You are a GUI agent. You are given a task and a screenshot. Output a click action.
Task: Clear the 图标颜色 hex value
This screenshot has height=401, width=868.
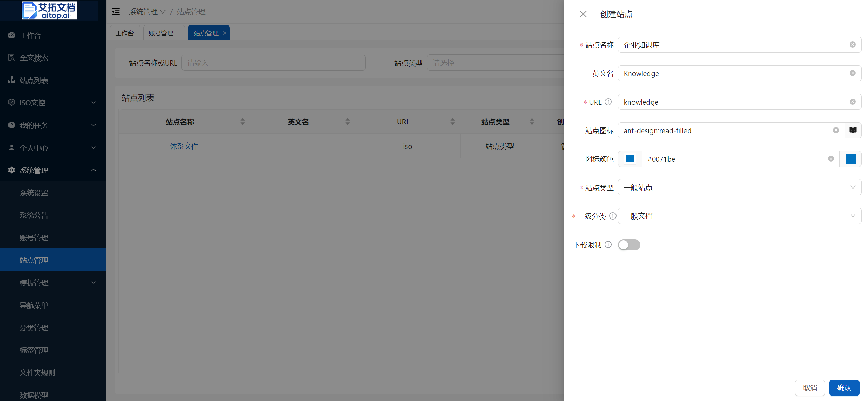click(831, 159)
